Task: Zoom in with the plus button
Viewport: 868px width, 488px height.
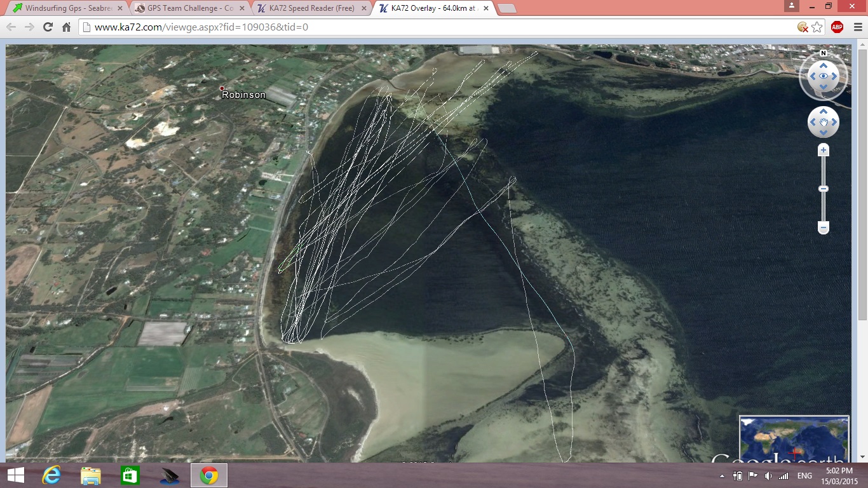Action: (824, 151)
